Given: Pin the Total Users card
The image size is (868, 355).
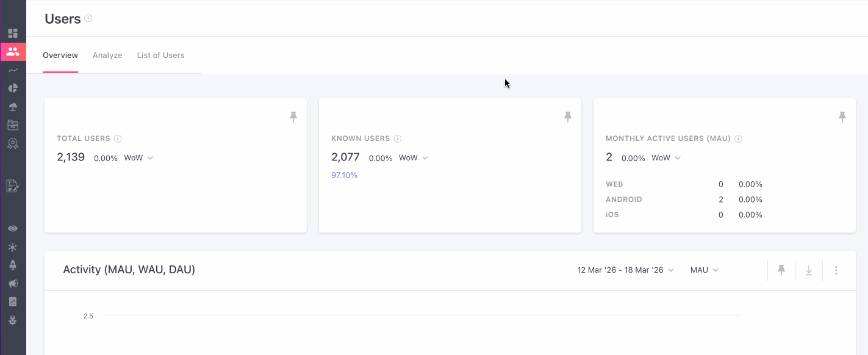Looking at the screenshot, I should [293, 117].
